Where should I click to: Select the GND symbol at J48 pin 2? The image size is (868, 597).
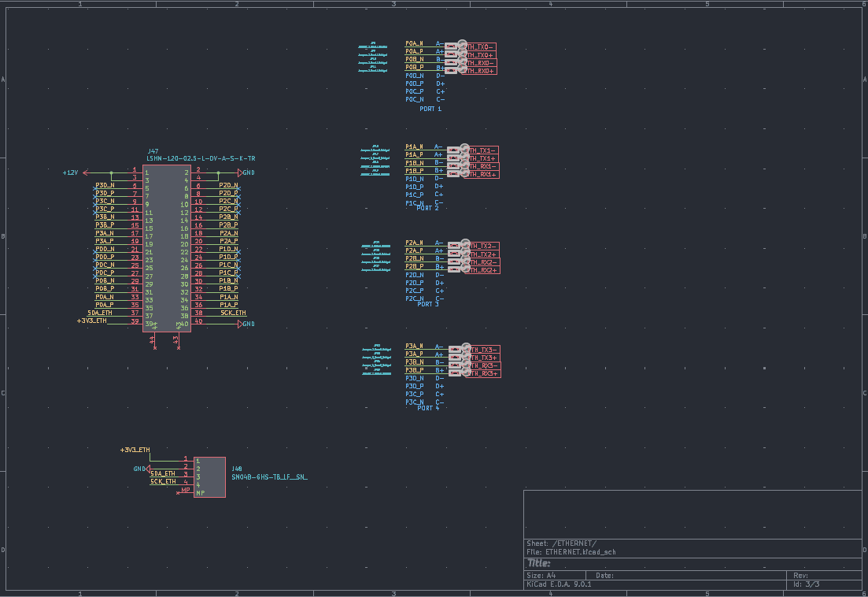[141, 469]
